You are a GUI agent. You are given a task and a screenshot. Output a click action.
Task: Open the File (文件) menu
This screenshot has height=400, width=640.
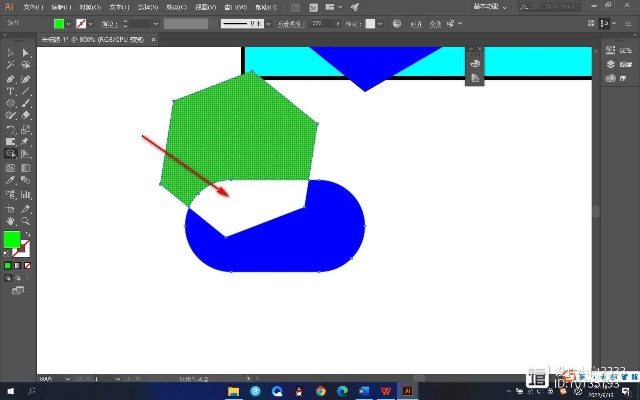pyautogui.click(x=33, y=7)
